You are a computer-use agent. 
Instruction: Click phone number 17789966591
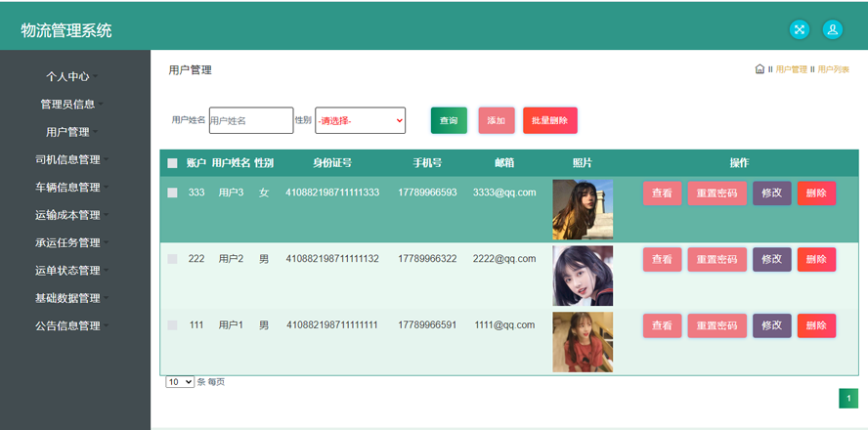tap(427, 325)
